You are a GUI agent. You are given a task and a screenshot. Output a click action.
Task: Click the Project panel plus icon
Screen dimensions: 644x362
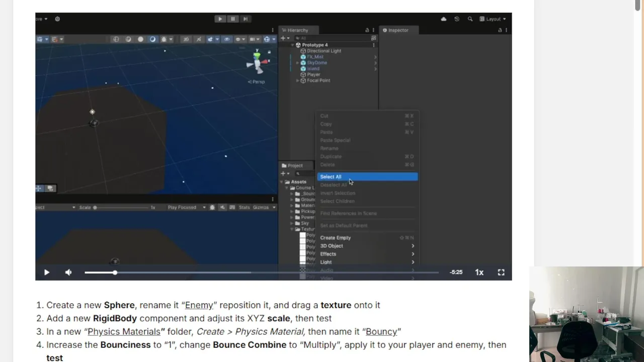283,173
